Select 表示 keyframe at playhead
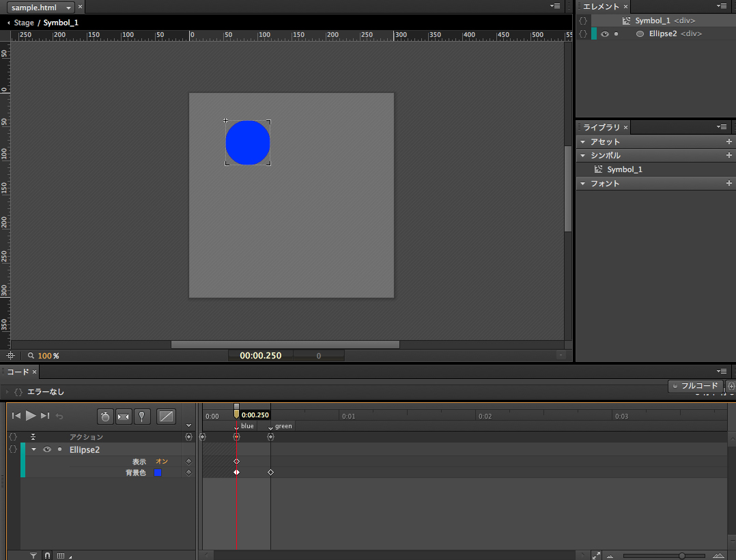 236,462
